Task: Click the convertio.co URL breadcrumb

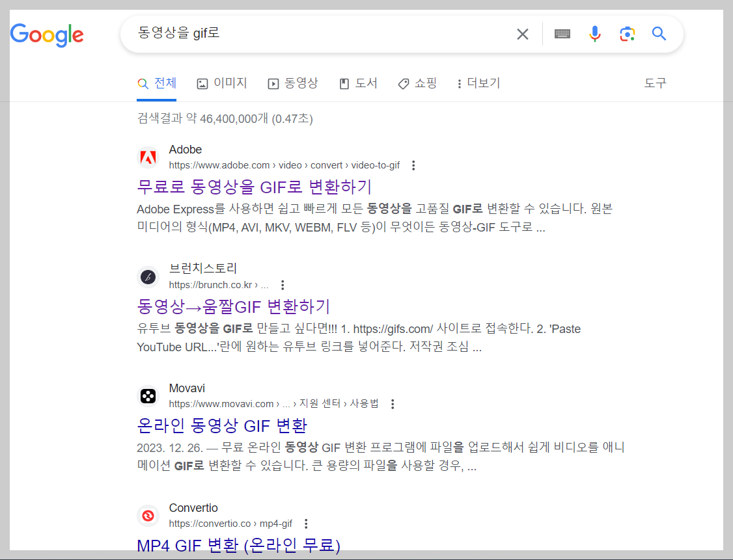Action: pos(230,524)
